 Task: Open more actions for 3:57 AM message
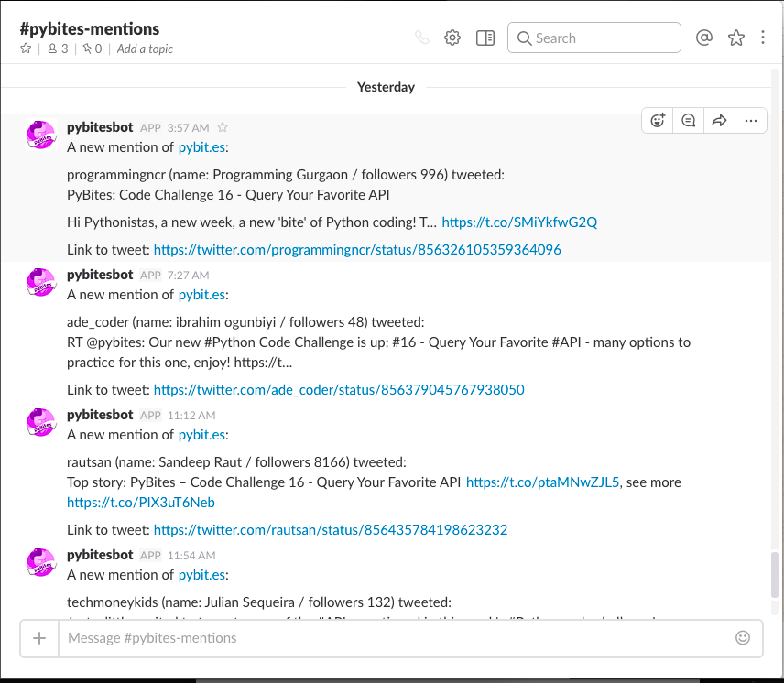click(750, 121)
